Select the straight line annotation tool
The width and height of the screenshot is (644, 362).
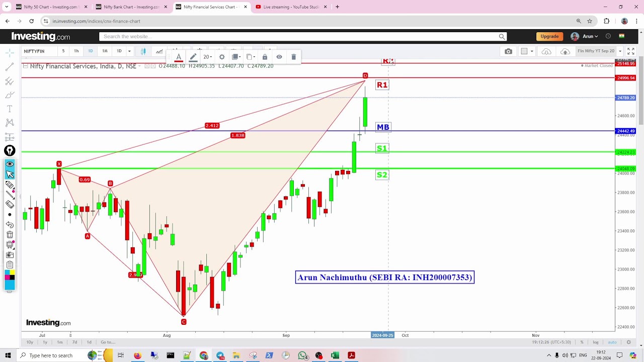pos(10,195)
